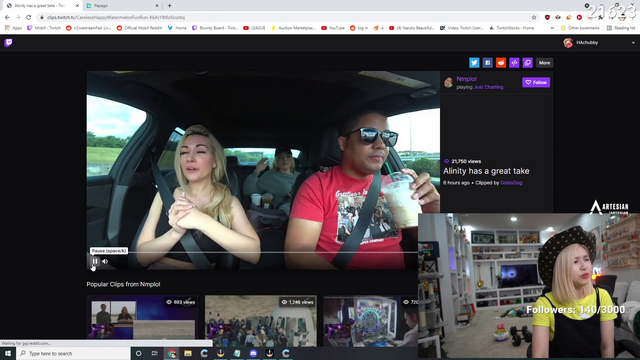
Task: Follow the Nmplol channel
Action: (536, 82)
